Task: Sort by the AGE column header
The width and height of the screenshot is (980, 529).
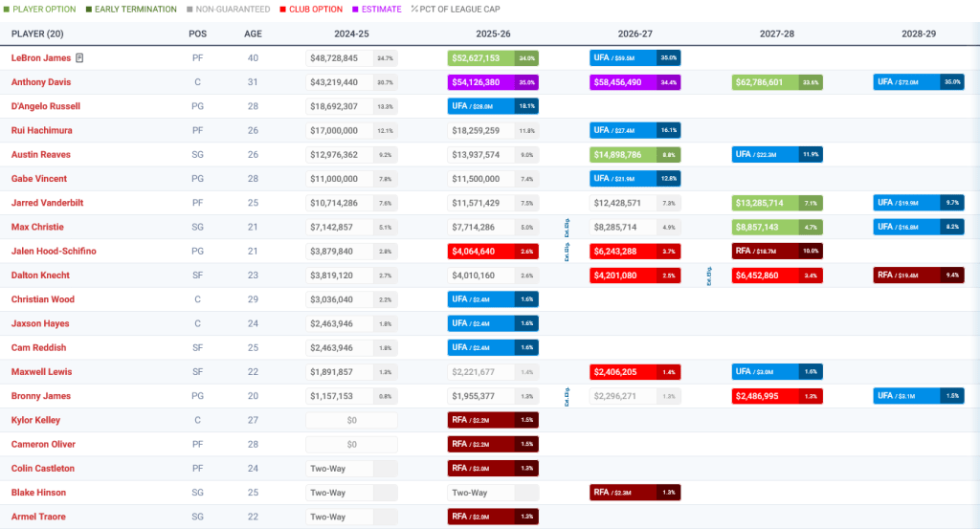Action: (x=253, y=33)
